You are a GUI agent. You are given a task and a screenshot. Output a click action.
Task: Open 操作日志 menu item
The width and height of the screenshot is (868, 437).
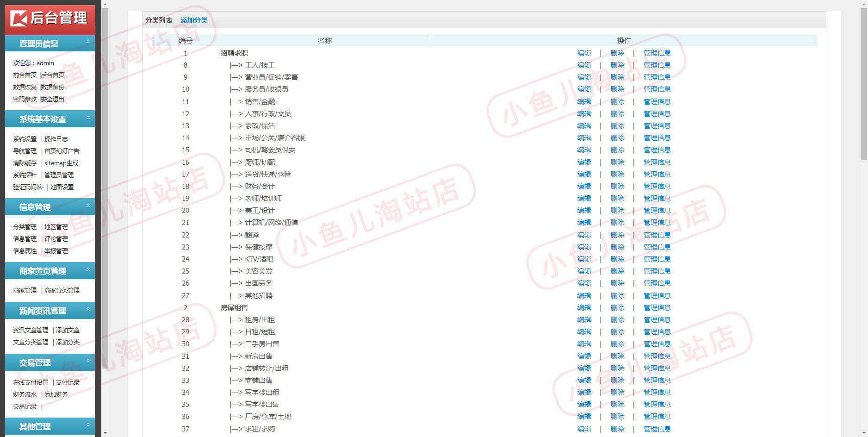click(56, 139)
